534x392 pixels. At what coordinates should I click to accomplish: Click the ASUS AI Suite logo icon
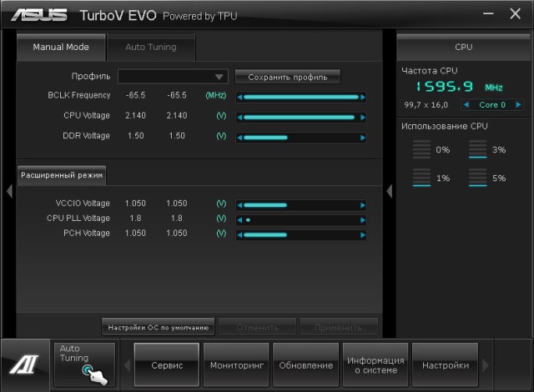pos(24,364)
